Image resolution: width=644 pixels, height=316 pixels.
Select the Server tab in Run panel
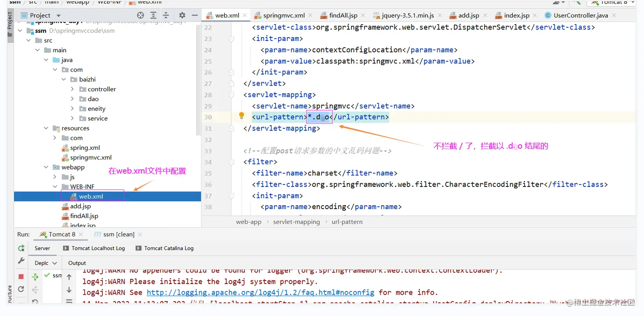[x=42, y=248]
